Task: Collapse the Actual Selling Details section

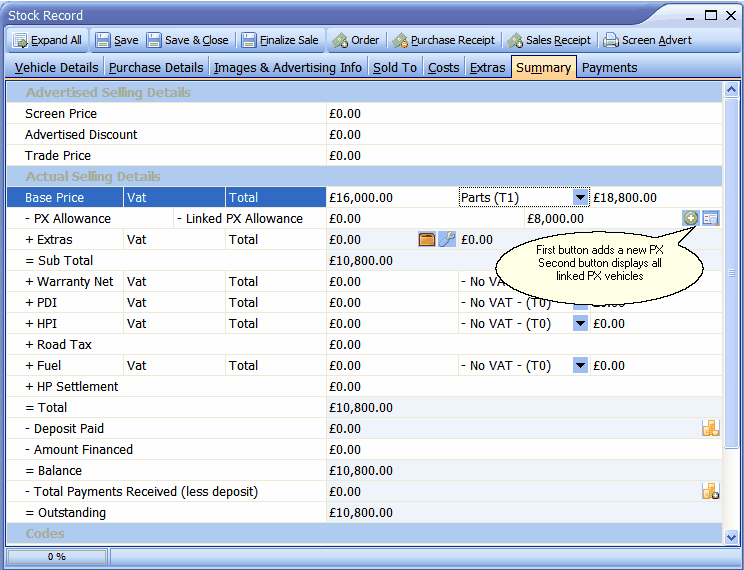Action: click(x=364, y=176)
